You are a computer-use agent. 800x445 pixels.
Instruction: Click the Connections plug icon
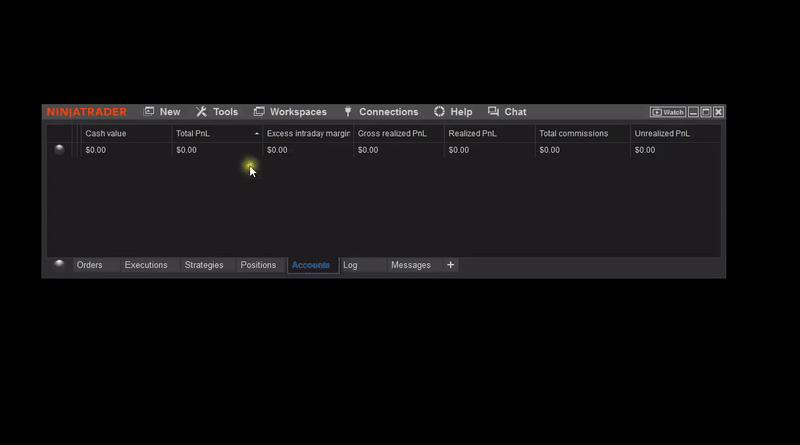(348, 112)
